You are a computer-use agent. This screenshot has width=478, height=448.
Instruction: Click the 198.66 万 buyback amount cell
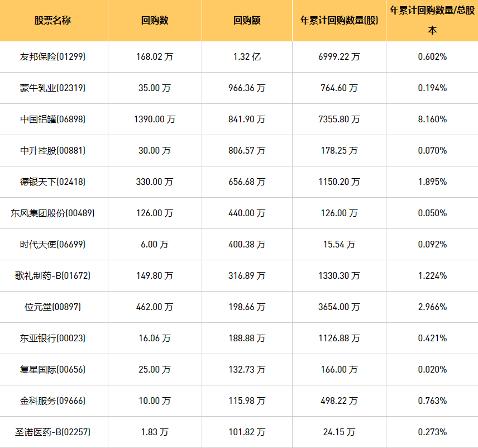[x=247, y=307]
